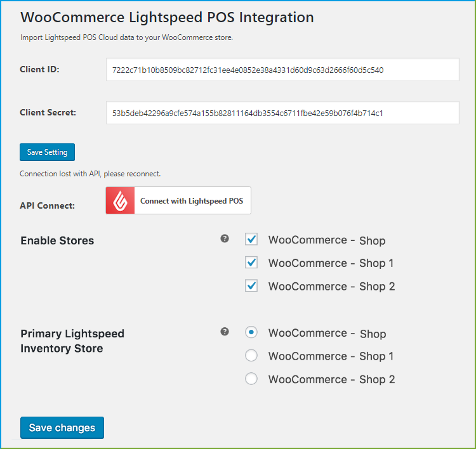Click the WooCommerce Lightspeed POS Integration title
The width and height of the screenshot is (476, 449).
pos(167,17)
